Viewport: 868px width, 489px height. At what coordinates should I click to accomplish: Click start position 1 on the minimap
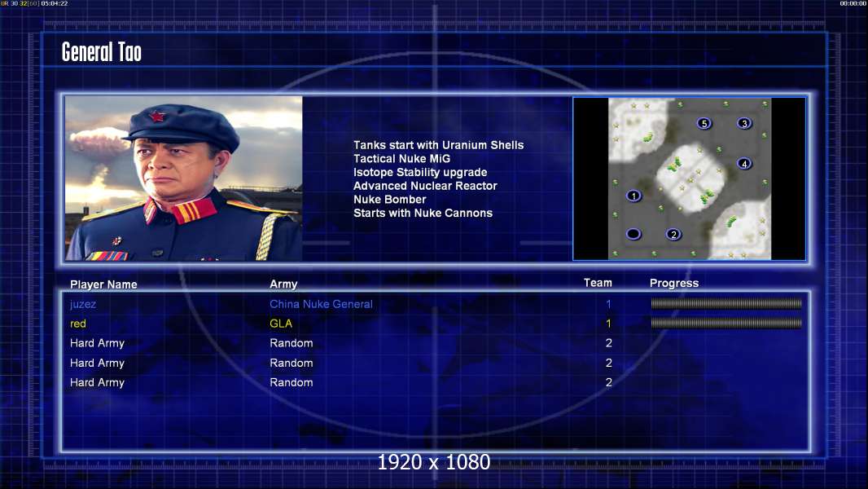633,196
